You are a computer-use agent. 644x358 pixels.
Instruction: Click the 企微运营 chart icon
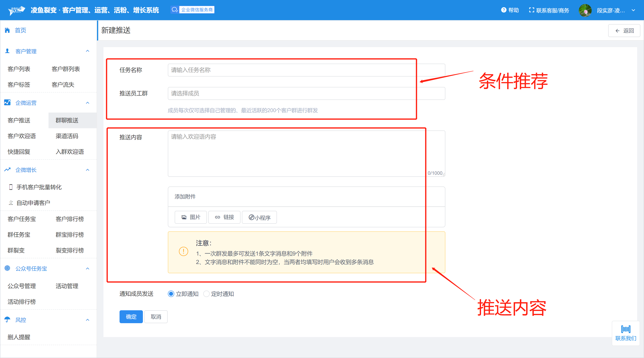tap(7, 102)
